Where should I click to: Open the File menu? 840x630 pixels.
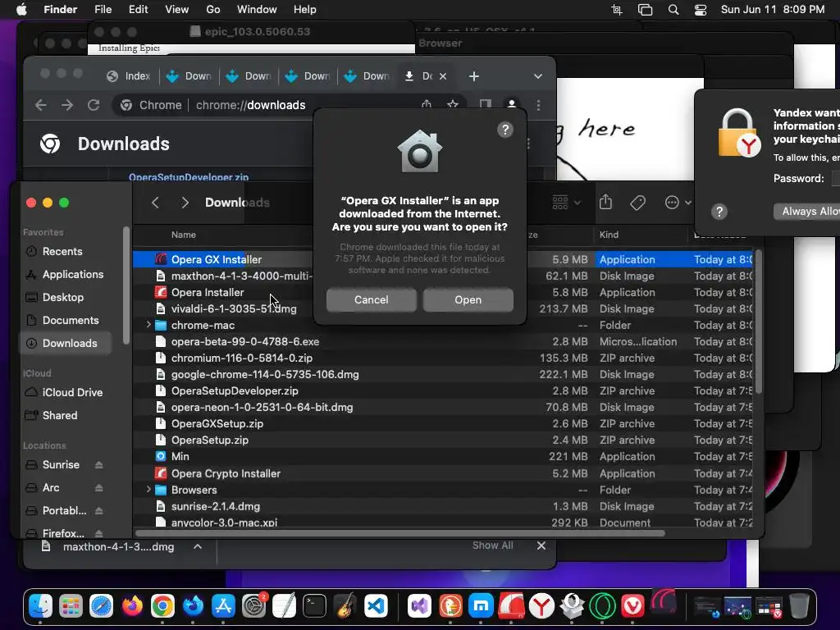pos(103,10)
